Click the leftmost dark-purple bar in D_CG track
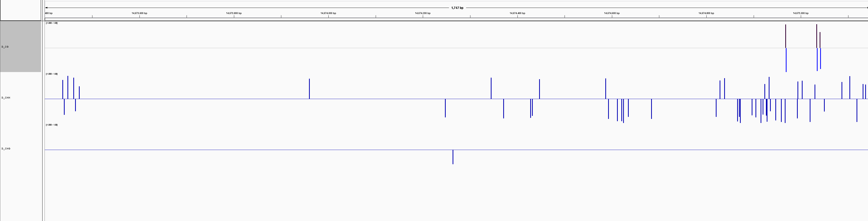Viewport: 868px width, 221px height. (786, 36)
